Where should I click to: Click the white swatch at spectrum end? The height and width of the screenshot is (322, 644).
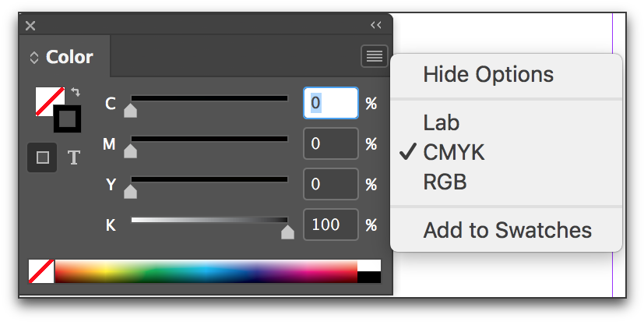point(369,265)
